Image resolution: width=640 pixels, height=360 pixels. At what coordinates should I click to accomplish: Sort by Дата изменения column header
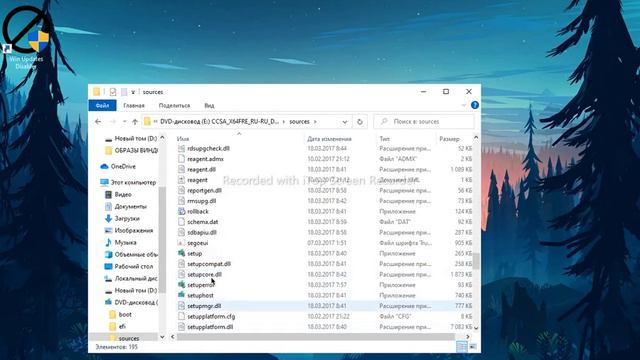click(x=329, y=139)
